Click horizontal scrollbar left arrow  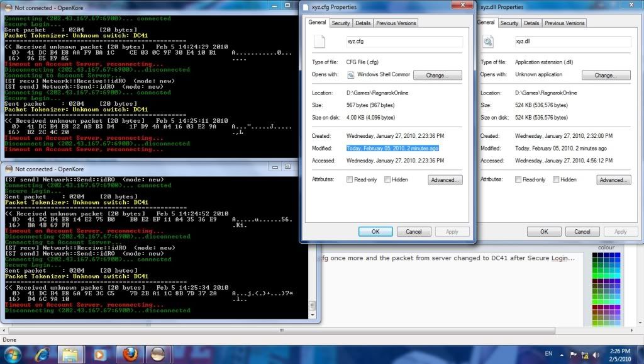pos(4,330)
